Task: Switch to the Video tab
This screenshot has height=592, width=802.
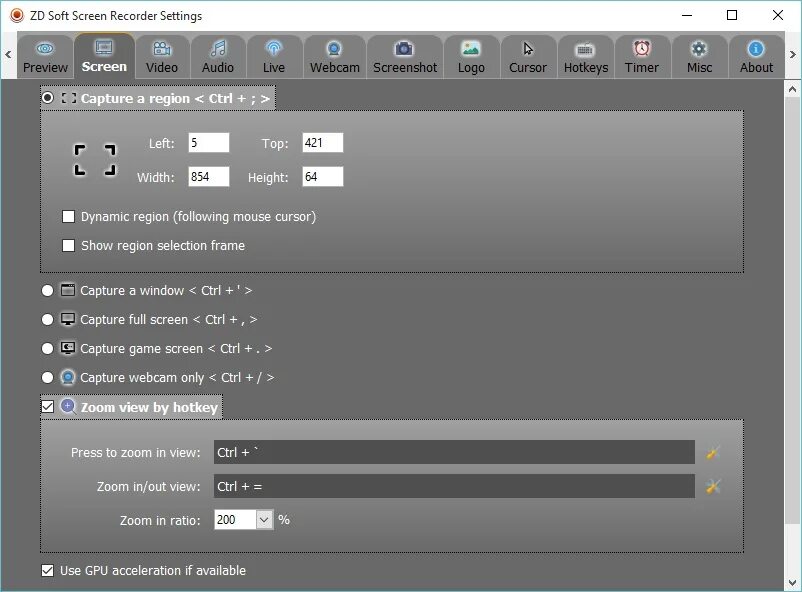Action: click(162, 57)
